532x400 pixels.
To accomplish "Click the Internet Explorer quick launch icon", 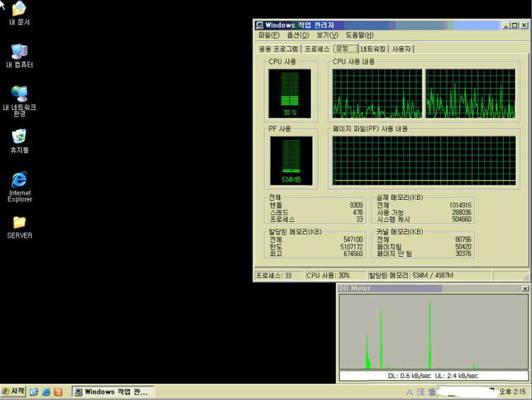I will click(x=46, y=391).
